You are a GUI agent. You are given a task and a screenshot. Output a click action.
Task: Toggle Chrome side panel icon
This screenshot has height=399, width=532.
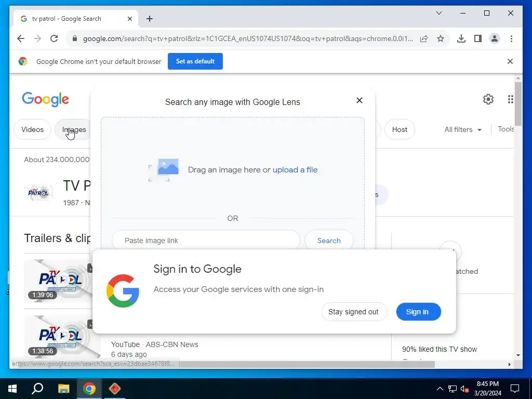(478, 38)
